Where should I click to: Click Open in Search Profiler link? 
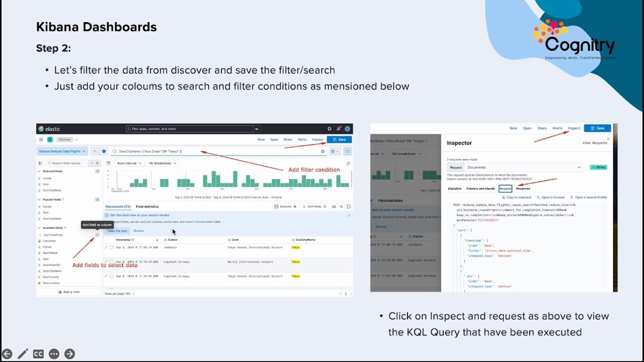(589, 198)
